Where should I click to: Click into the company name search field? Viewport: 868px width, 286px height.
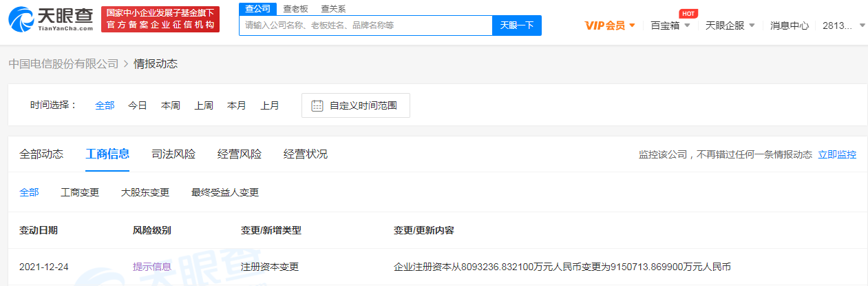pyautogui.click(x=366, y=25)
